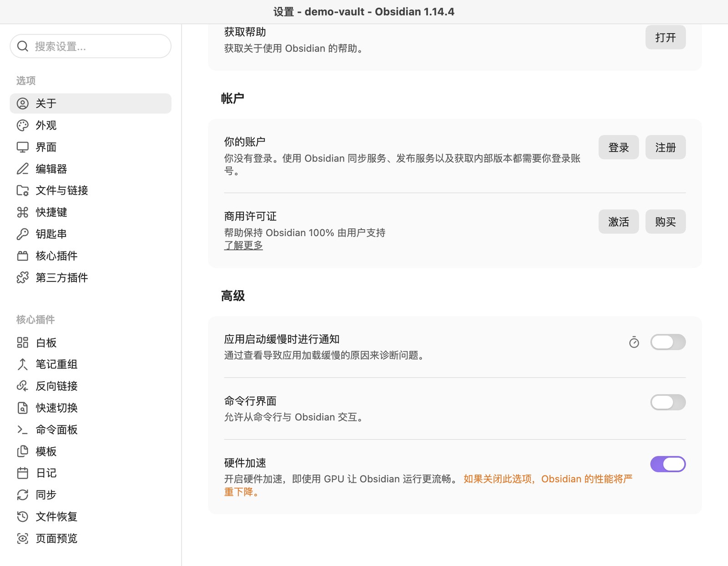Click the 文件与链接 folder-gear icon
728x566 pixels.
[x=23, y=190]
